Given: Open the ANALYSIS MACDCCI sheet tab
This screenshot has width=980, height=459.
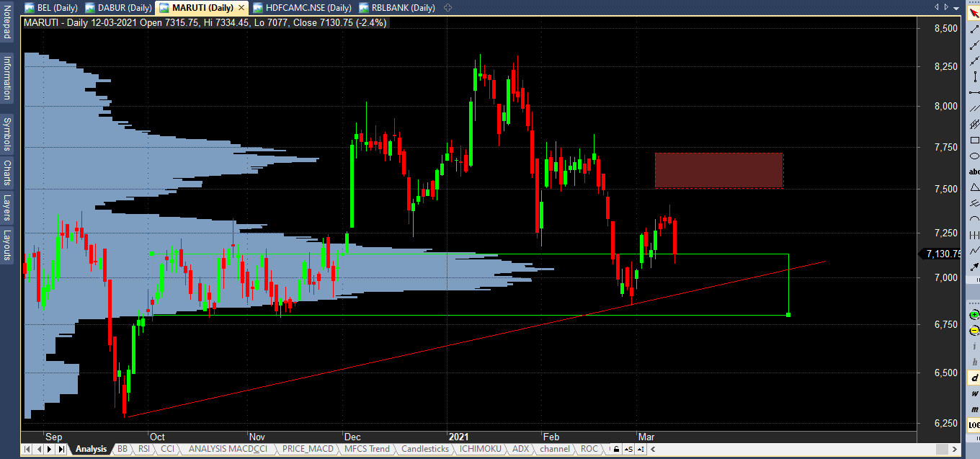Looking at the screenshot, I should (x=228, y=449).
